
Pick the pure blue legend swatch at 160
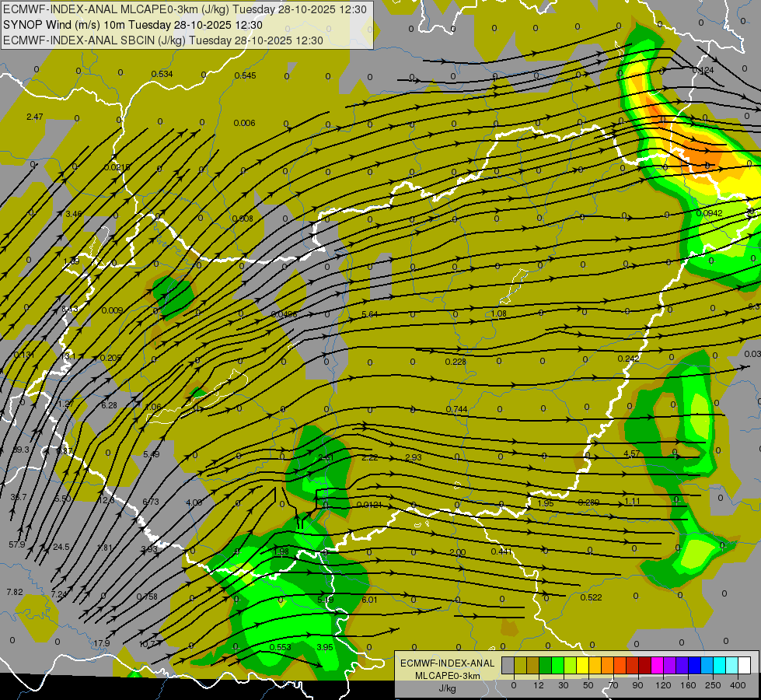(x=694, y=665)
